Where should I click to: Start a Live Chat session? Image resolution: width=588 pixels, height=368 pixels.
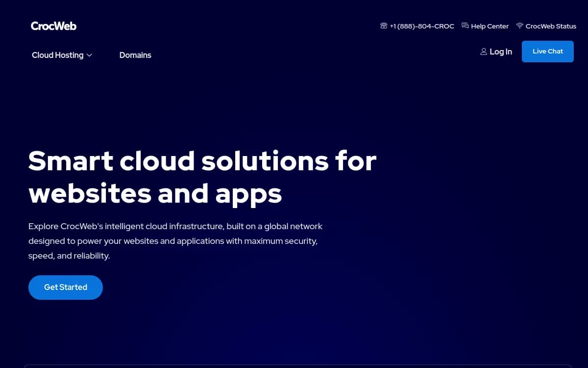coord(548,52)
